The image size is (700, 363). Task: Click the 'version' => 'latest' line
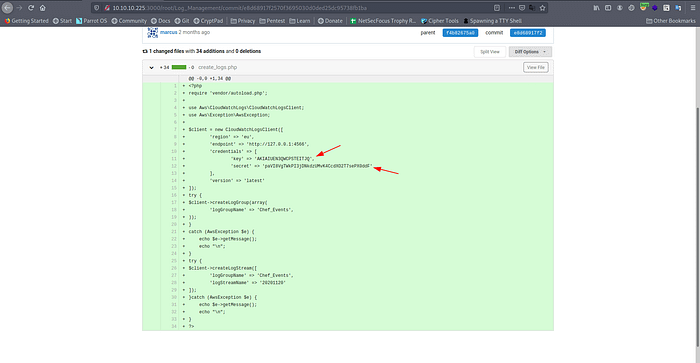click(348, 180)
